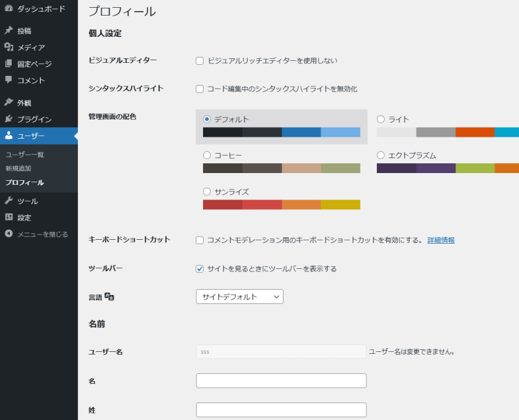Viewport: 519px width, 420px height.
Task: Toggle the syntax highlighting disable checkbox
Action: [200, 89]
